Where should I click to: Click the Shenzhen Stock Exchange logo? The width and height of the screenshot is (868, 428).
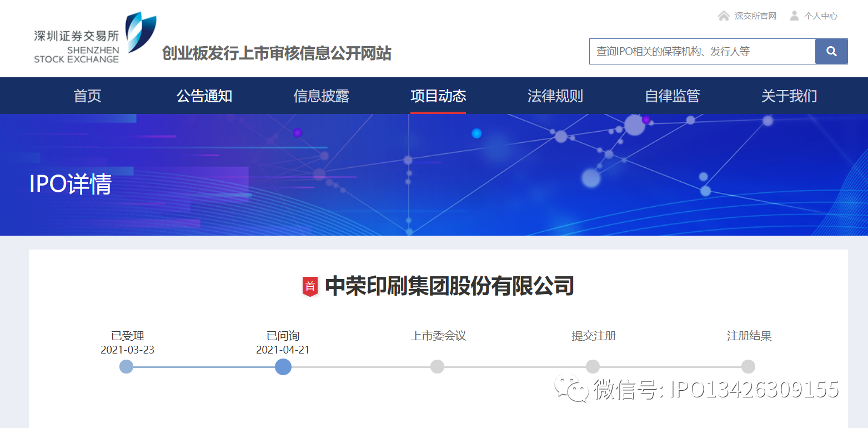[95, 38]
